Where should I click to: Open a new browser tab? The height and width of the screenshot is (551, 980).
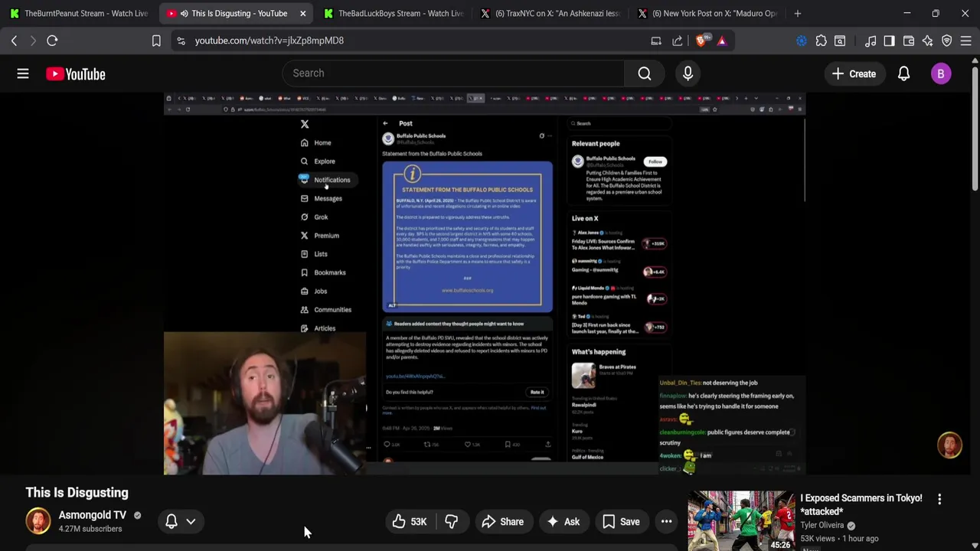click(x=797, y=13)
